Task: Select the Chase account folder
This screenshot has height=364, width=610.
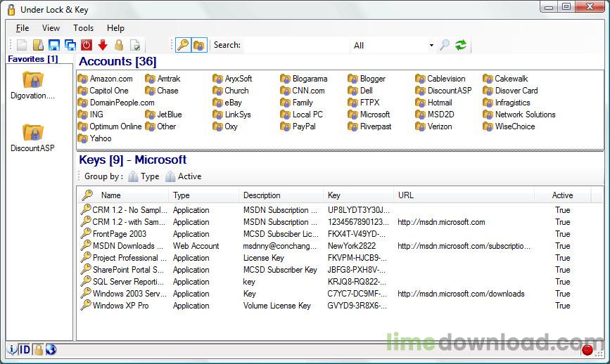Action: click(162, 91)
